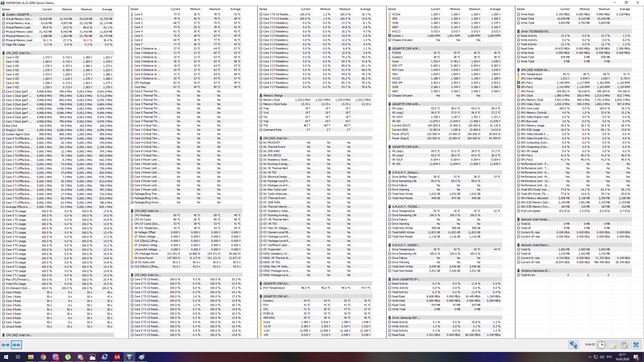
Task: Open sensor settings gear icon
Action: 624,345
